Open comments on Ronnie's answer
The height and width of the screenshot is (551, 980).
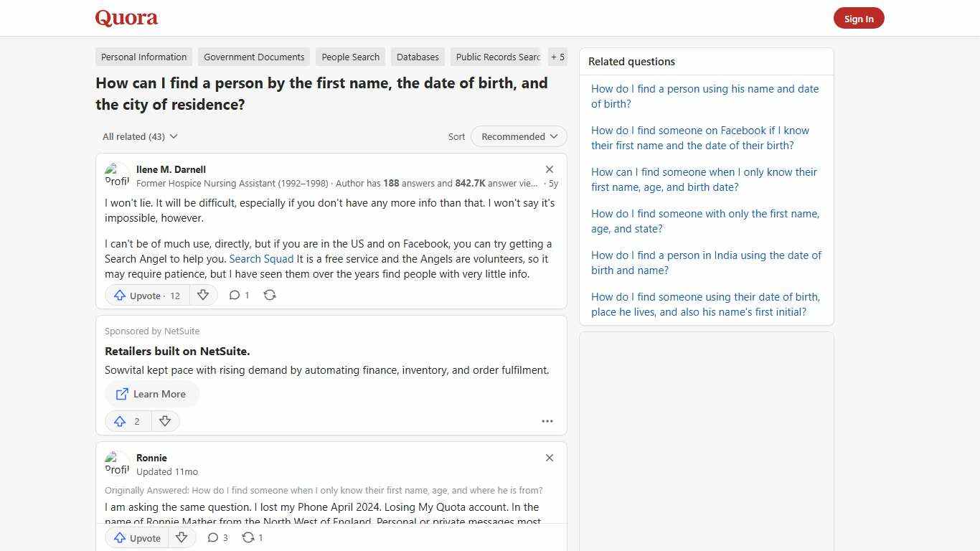click(x=217, y=537)
